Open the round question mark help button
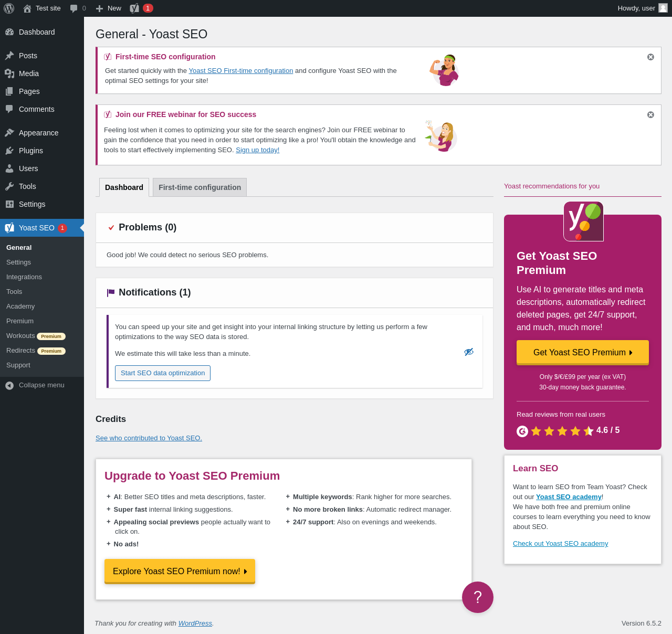The height and width of the screenshot is (634, 672). tap(478, 597)
